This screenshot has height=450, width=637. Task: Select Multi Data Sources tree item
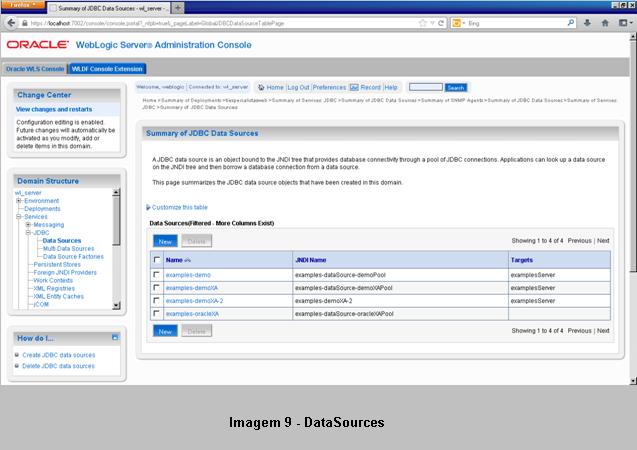[x=68, y=249]
